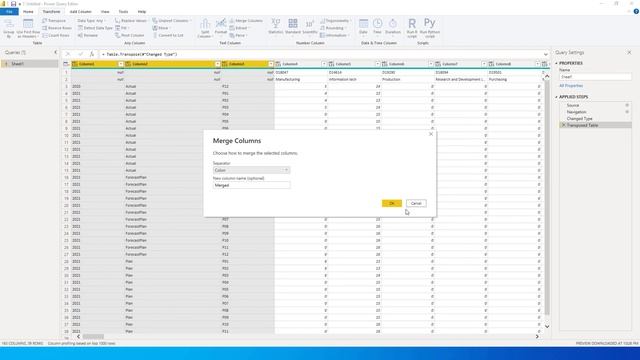The width and height of the screenshot is (640, 360).
Task: Click OK in Merge Columns dialog
Action: [x=391, y=203]
